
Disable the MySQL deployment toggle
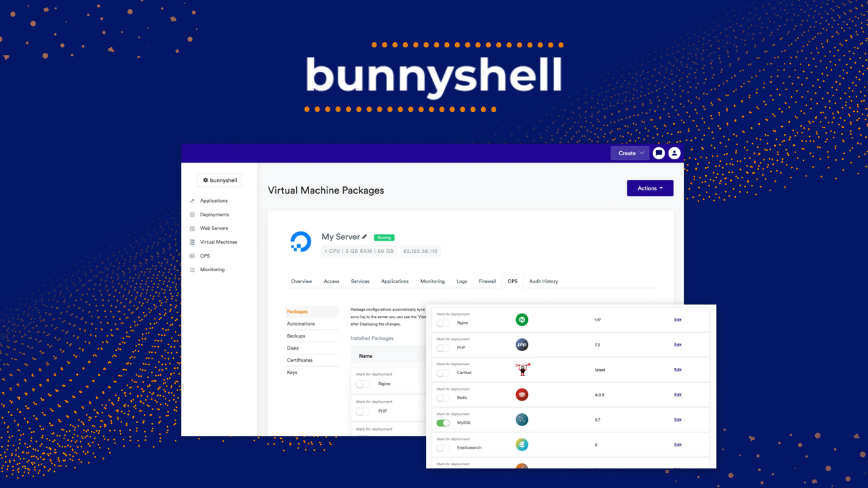coord(443,423)
